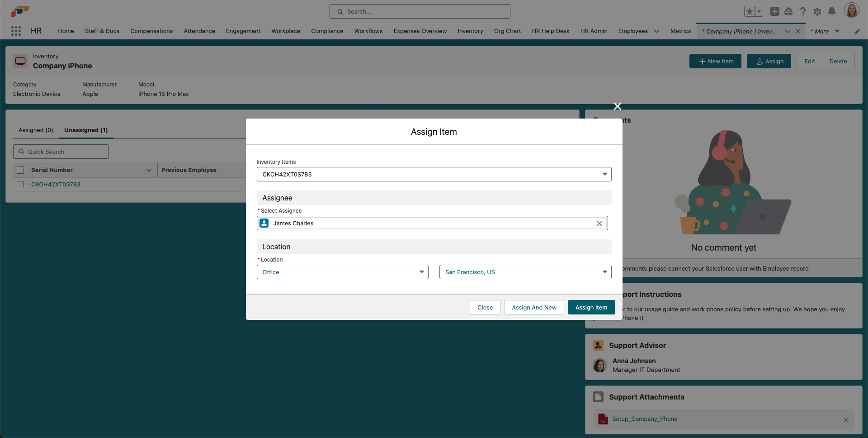Click the paintbrush customization icon

click(857, 31)
